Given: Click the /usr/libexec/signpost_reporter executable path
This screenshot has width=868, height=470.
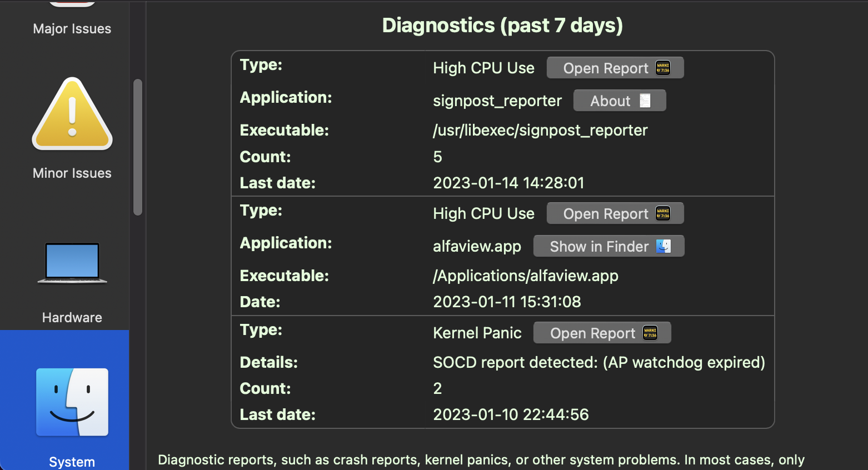Looking at the screenshot, I should coord(540,130).
